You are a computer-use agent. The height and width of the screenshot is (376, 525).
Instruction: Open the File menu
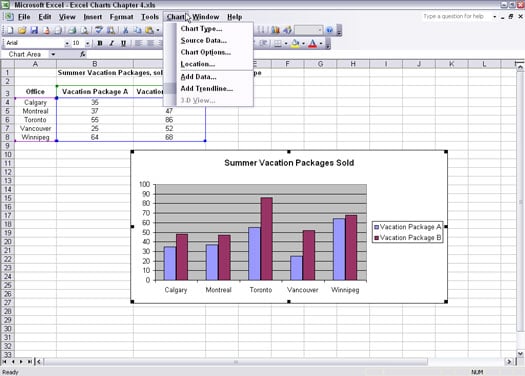24,17
